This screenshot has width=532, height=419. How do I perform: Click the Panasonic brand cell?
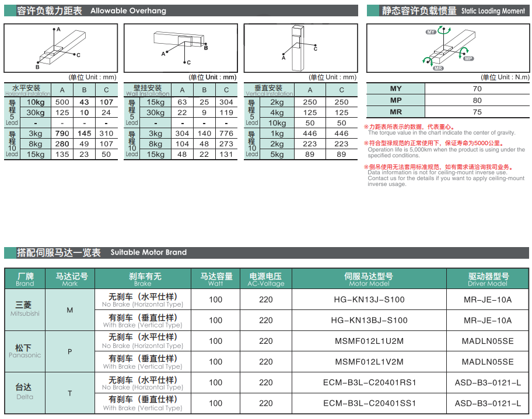25,351
